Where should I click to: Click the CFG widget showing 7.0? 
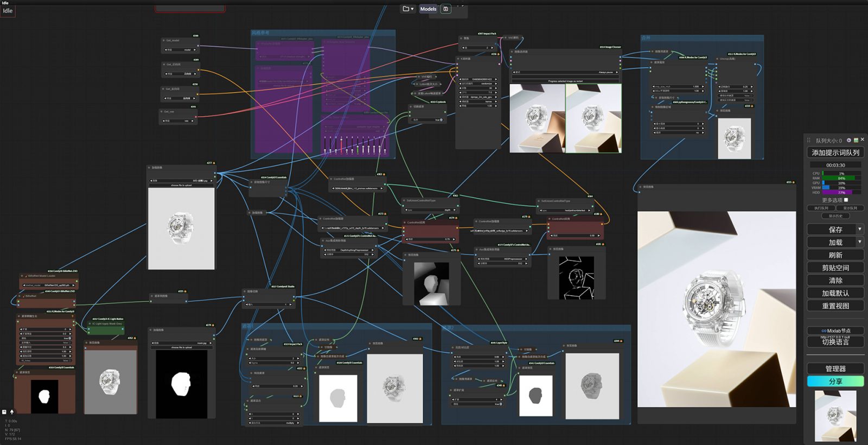pos(477,92)
